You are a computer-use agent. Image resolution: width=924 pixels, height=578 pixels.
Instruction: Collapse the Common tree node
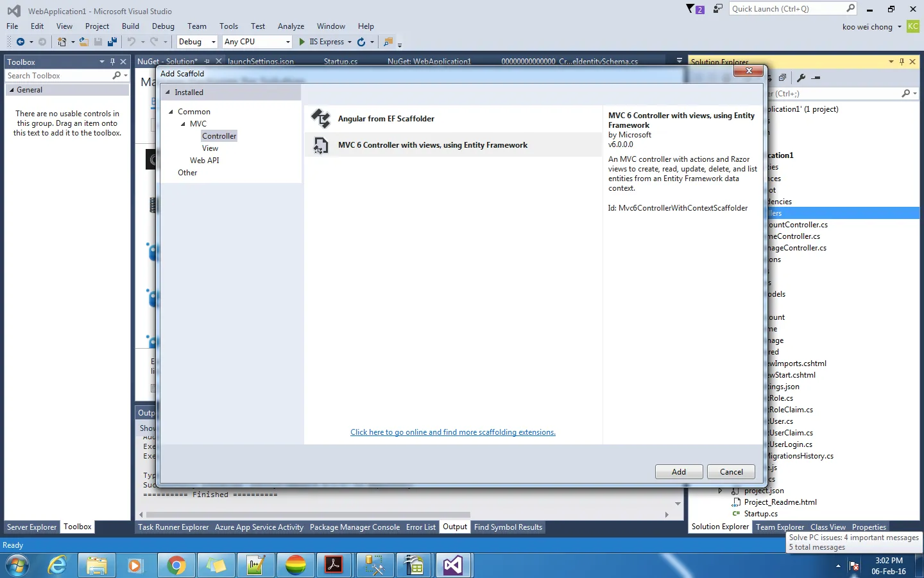[x=171, y=112]
